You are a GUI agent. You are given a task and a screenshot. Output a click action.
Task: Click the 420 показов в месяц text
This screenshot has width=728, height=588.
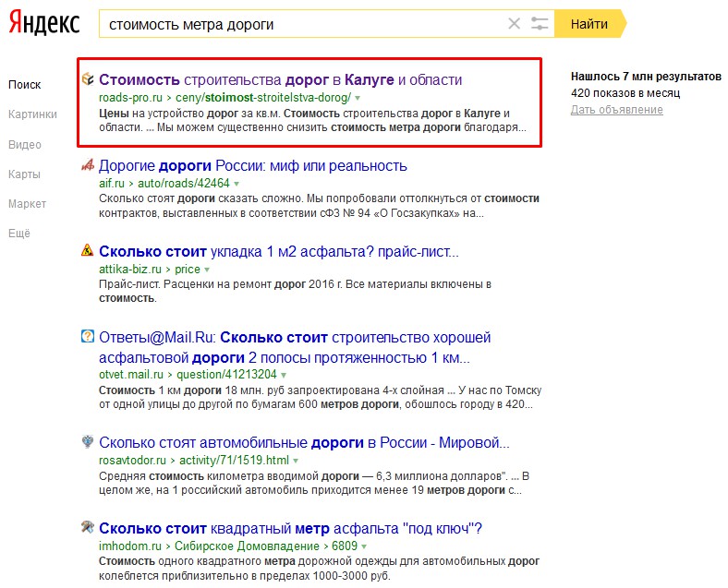(x=625, y=93)
